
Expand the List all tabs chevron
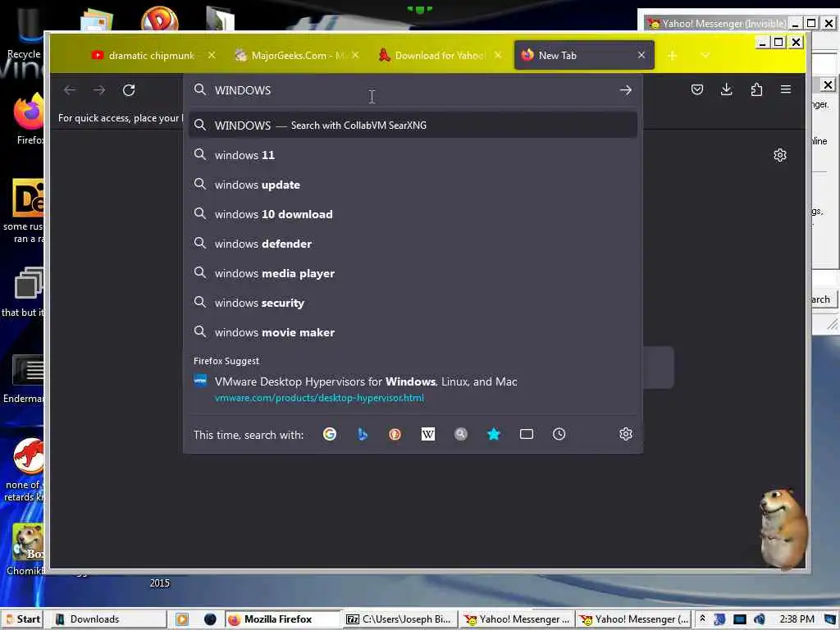tap(705, 55)
